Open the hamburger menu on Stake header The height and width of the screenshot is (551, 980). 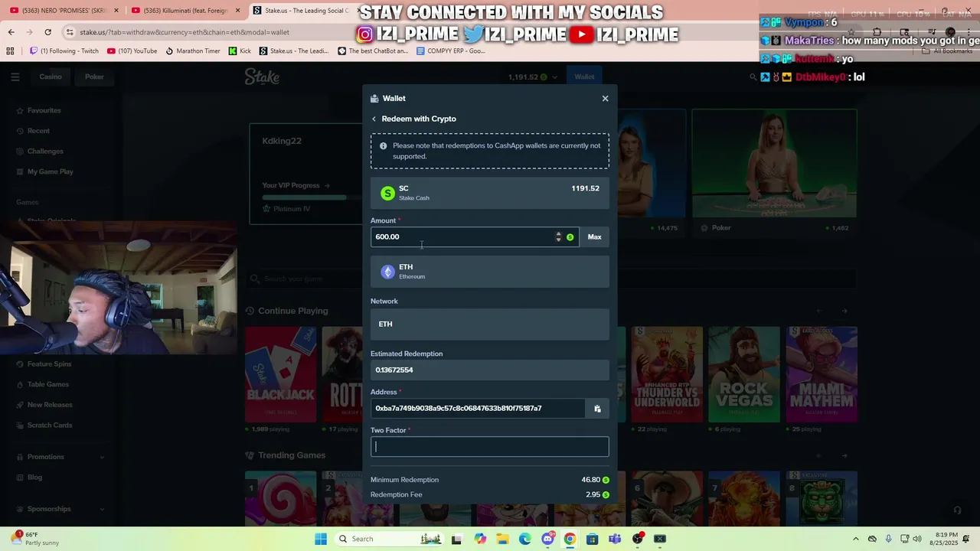pos(15,77)
